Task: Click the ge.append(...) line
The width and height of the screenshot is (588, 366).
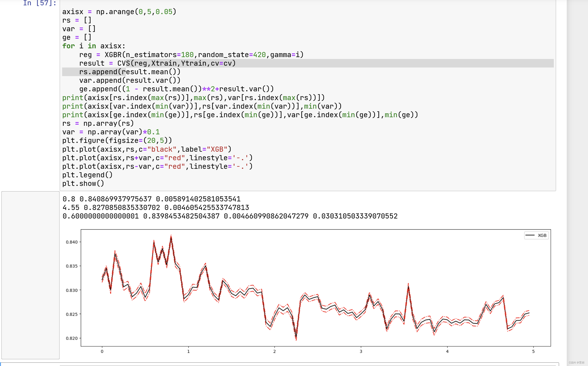Action: coord(176,89)
